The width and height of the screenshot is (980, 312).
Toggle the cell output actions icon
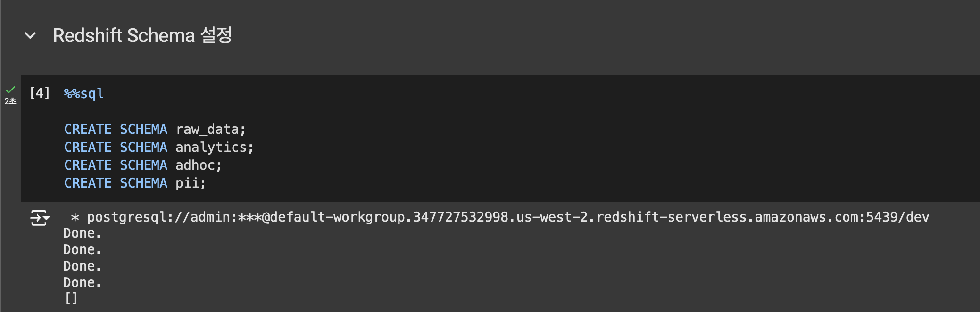coord(40,218)
